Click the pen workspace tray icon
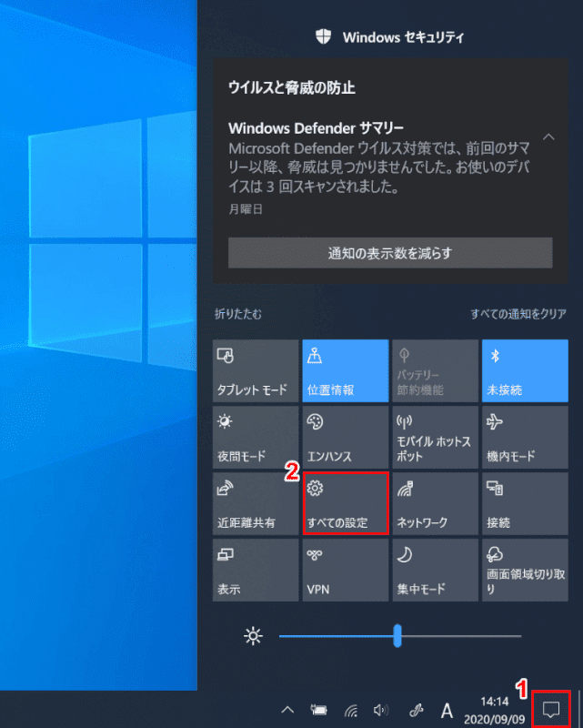The height and width of the screenshot is (728, 583). 416,710
